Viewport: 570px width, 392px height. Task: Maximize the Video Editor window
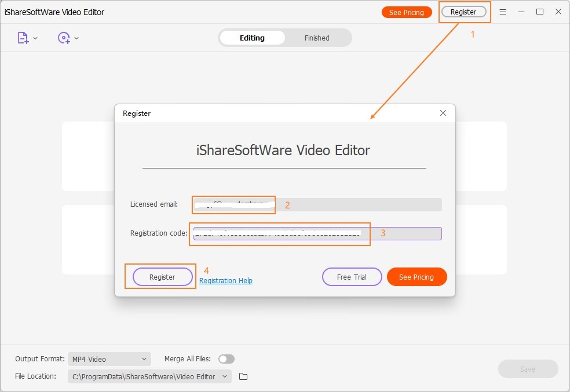(x=540, y=12)
